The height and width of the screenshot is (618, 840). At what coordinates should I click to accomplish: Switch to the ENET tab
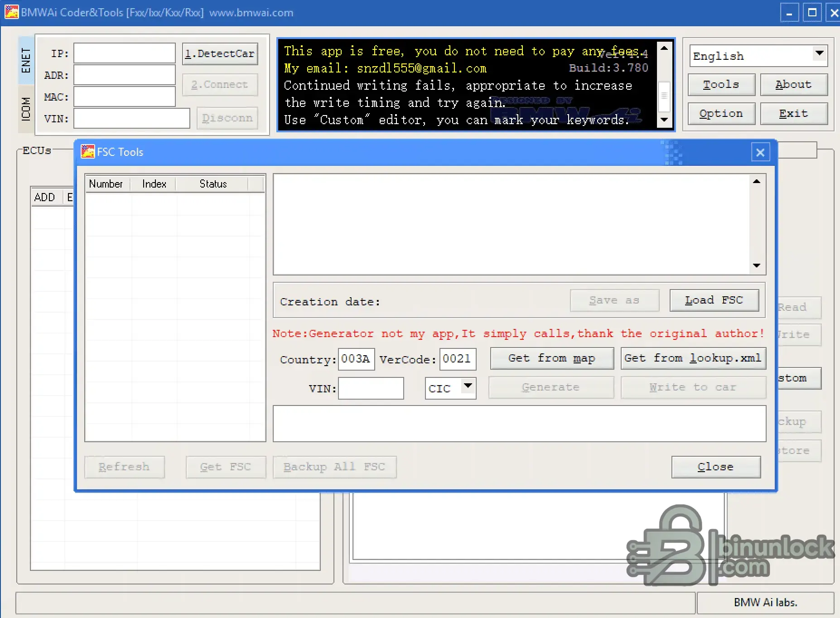pyautogui.click(x=26, y=60)
